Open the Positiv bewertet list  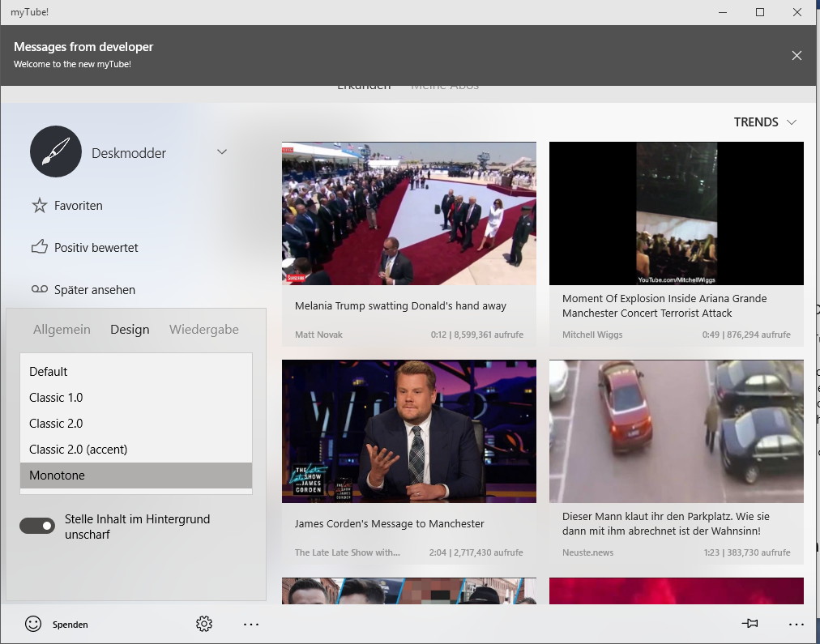(x=96, y=248)
